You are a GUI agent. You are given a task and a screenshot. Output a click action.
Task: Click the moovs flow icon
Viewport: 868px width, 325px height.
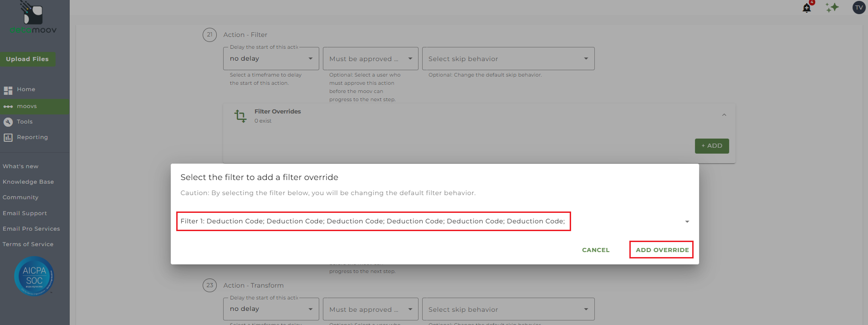[8, 107]
